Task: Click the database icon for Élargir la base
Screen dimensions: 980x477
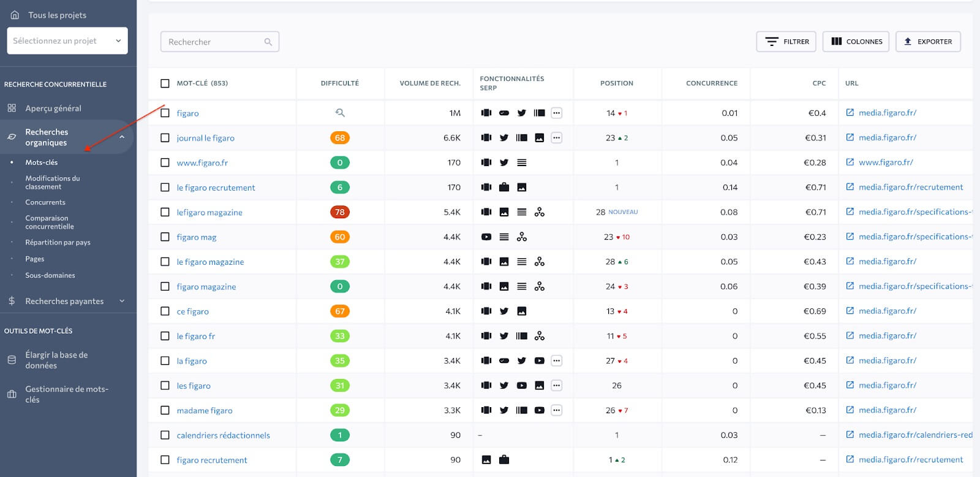Action: point(12,360)
